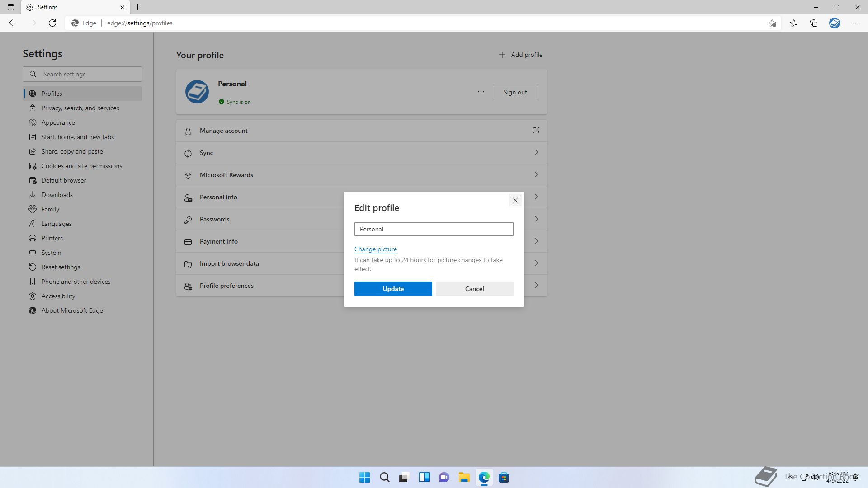Open the profile more options ellipsis
The image size is (868, 488).
[481, 92]
